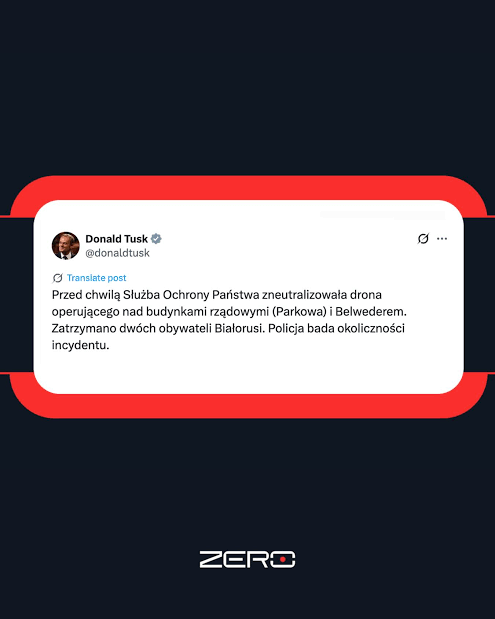
Task: Click the word 'Belwederem' in the post
Action: [x=371, y=311]
